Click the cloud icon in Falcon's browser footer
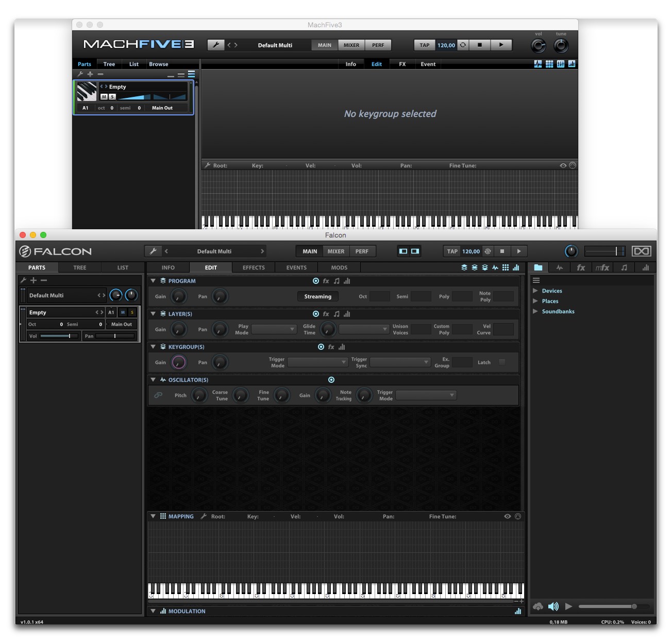 coord(538,606)
